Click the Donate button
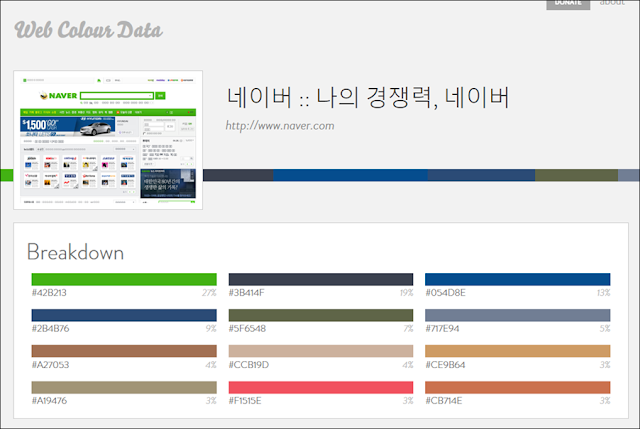Viewport: 640px width, 429px height. tap(568, 4)
